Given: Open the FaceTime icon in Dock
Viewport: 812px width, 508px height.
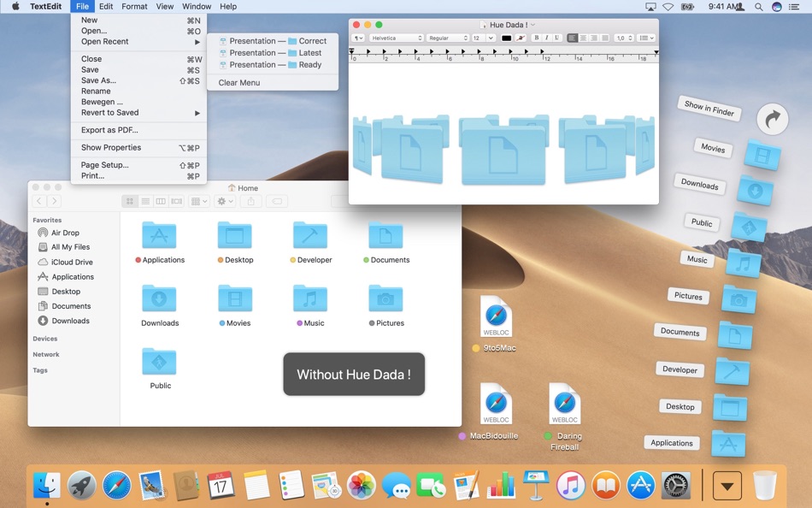Looking at the screenshot, I should click(x=431, y=485).
